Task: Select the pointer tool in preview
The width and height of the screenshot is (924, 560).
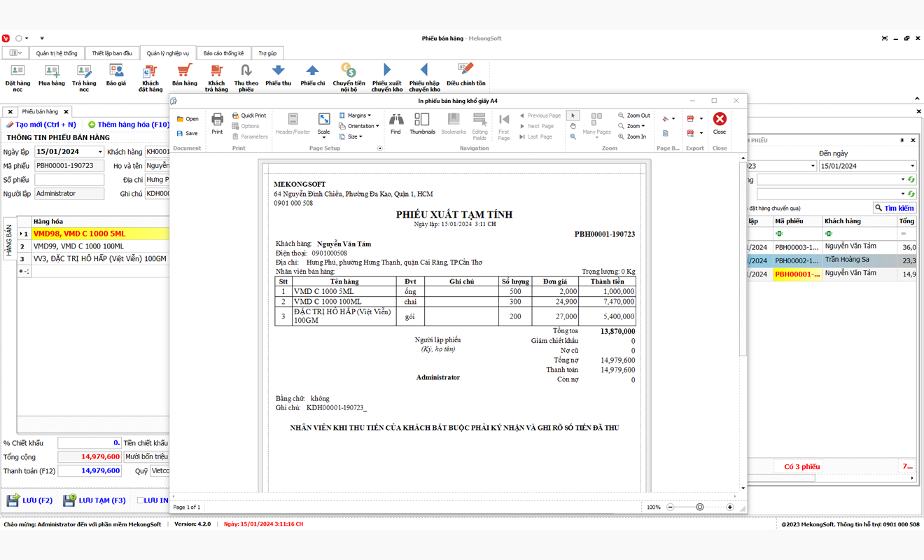Action: point(573,115)
